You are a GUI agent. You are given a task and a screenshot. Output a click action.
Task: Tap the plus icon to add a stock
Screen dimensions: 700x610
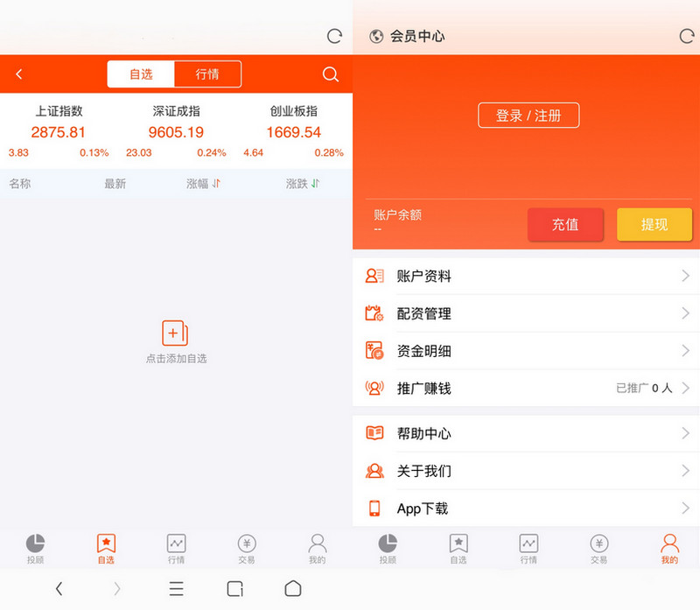(x=175, y=333)
